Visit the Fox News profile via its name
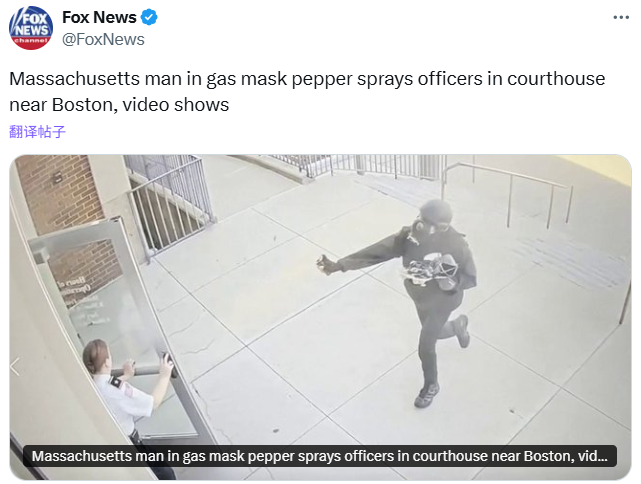Viewport: 641px width, 484px height. click(99, 18)
